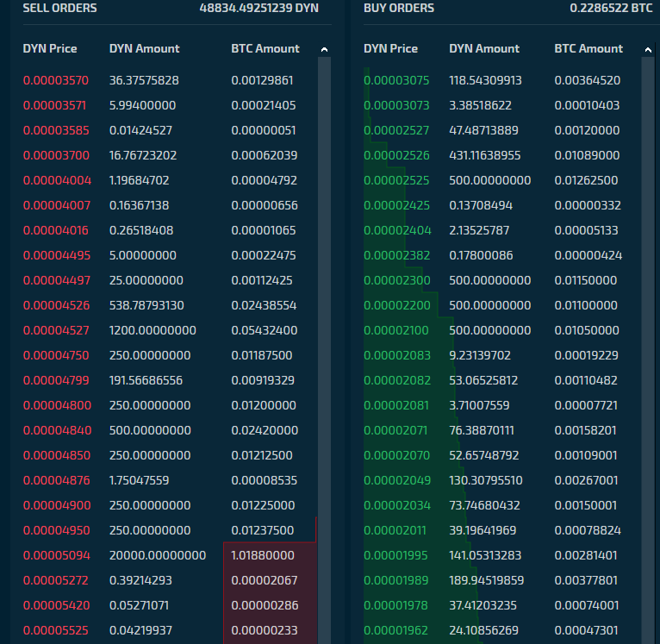Viewport: 660px width, 644px height.
Task: Click buy amount 76.38870111
Action: click(x=481, y=430)
